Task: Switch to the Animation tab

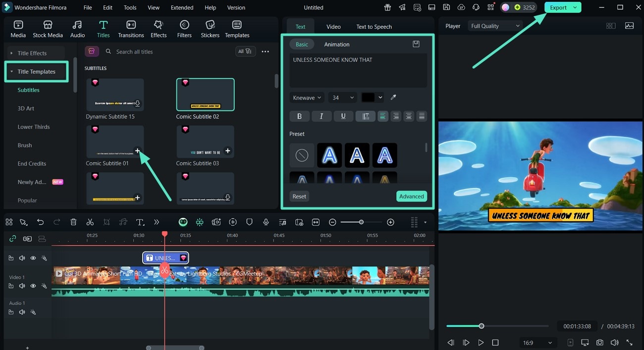Action: click(337, 44)
